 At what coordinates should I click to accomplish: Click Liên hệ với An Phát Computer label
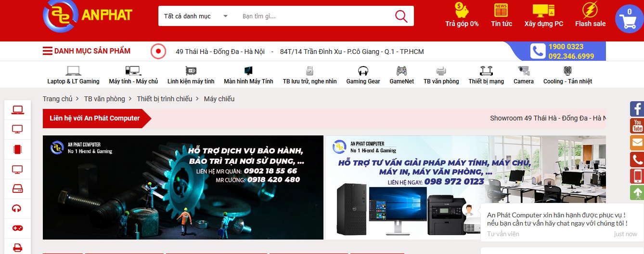coord(95,118)
